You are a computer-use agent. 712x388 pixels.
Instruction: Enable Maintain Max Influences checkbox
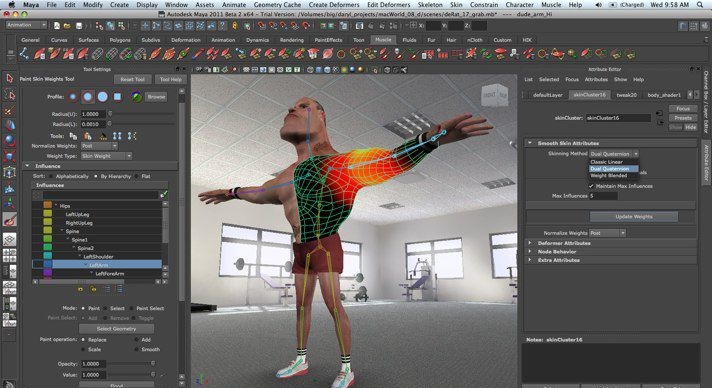591,186
